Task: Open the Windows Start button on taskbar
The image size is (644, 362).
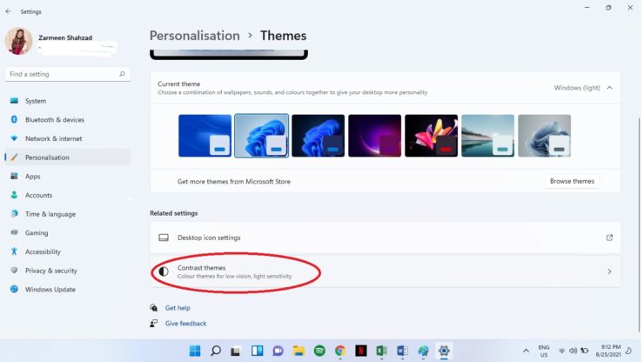Action: 195,351
